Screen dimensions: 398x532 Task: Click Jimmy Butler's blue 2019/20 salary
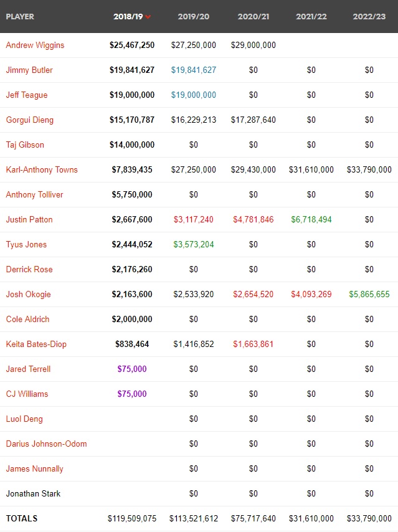[x=194, y=70]
